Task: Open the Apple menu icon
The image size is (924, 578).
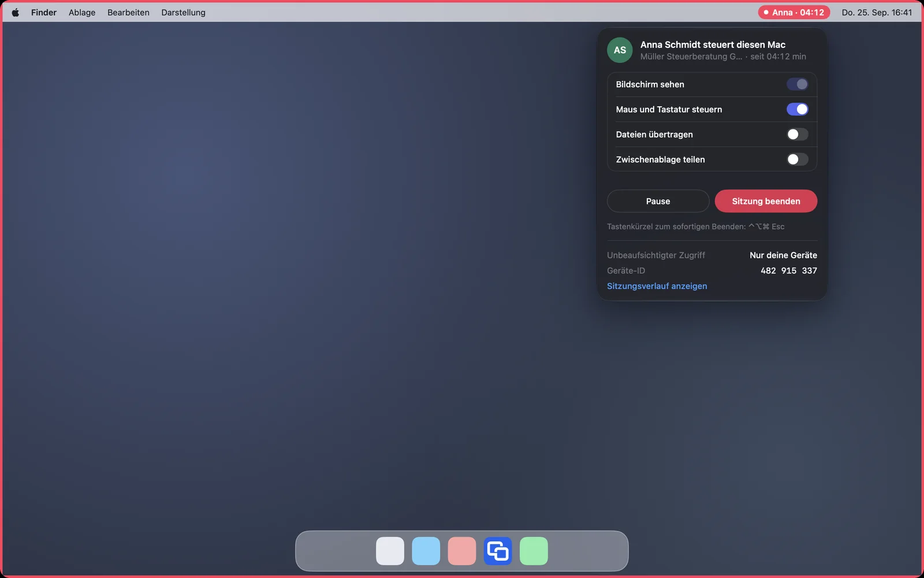Action: pos(16,12)
